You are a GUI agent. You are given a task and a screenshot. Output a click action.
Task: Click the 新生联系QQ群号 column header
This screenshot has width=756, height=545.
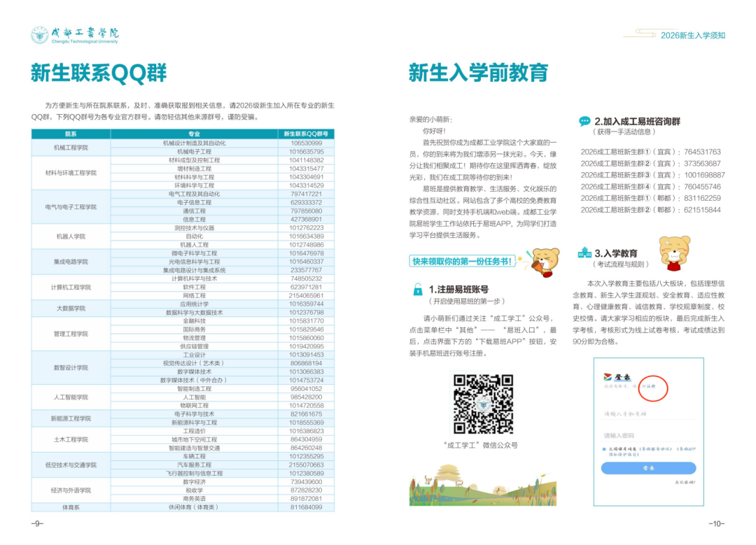pyautogui.click(x=306, y=134)
